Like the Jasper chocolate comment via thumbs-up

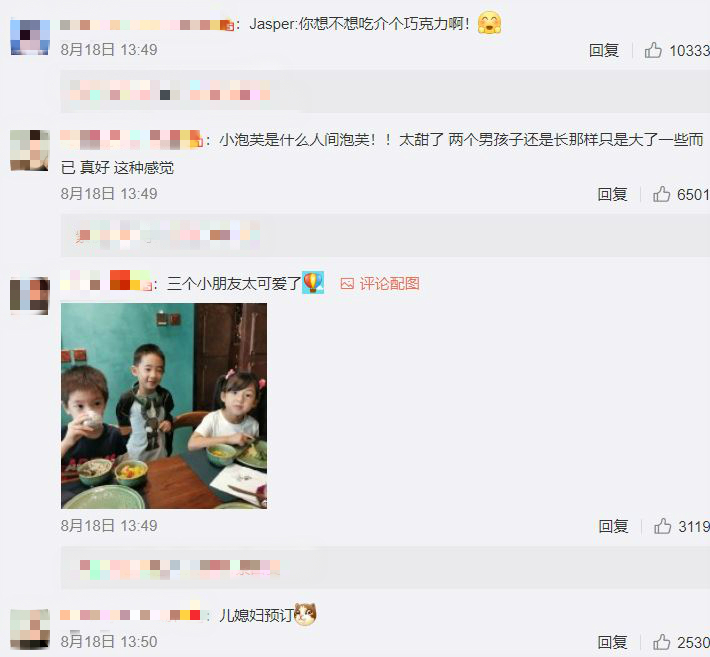click(x=653, y=50)
